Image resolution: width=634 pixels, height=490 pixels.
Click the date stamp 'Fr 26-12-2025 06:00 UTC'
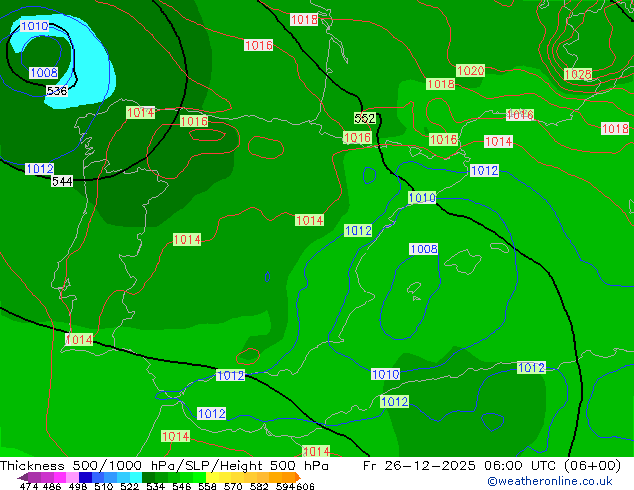tap(461, 466)
